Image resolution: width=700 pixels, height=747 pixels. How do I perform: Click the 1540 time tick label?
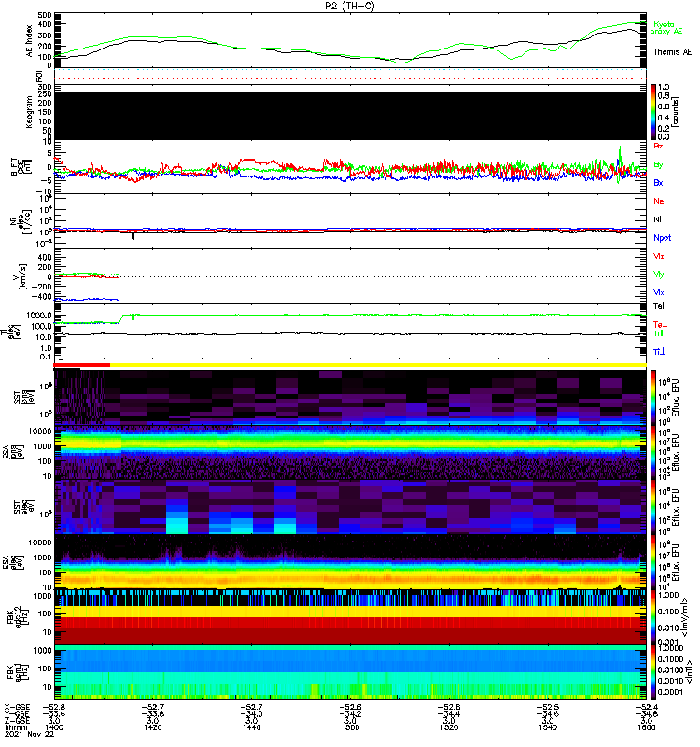[548, 727]
